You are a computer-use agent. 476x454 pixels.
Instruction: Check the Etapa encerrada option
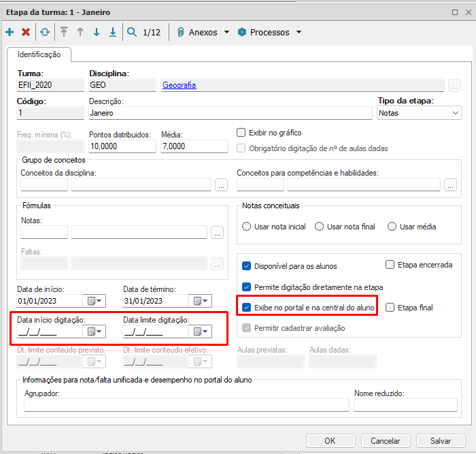point(390,265)
